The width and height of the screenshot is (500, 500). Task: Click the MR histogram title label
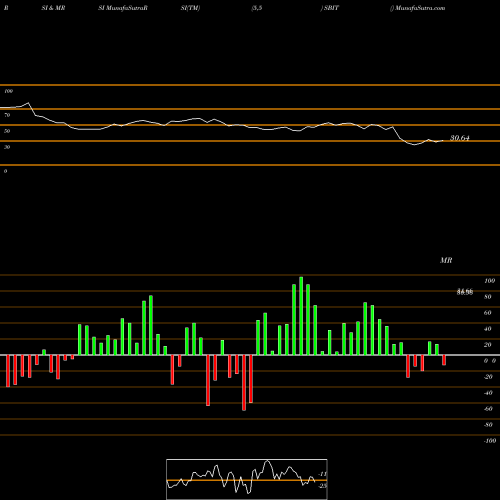pos(446,260)
